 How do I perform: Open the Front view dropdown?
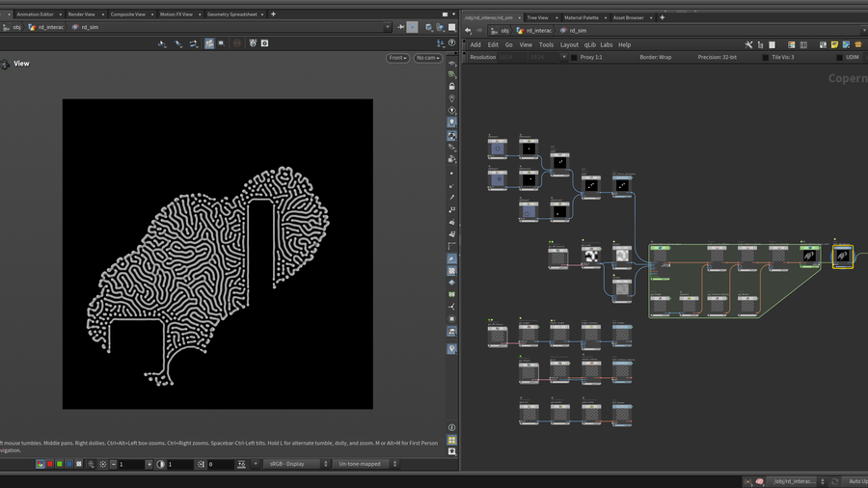point(397,58)
